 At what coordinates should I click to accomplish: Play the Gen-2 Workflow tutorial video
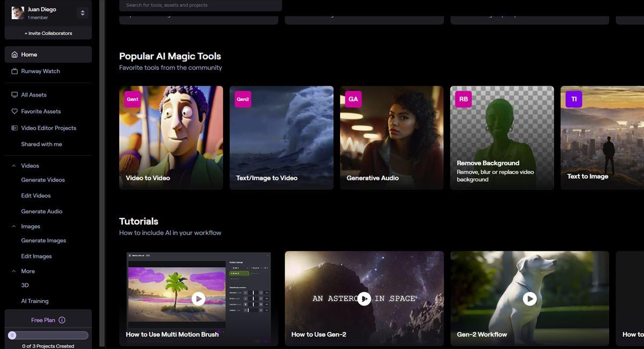tap(530, 299)
